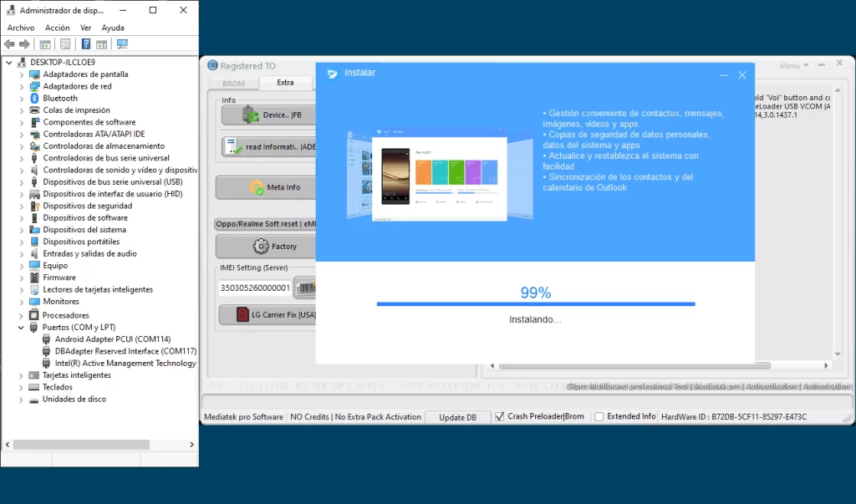856x504 pixels.
Task: Click the installation progress bar at 99%
Action: (536, 304)
